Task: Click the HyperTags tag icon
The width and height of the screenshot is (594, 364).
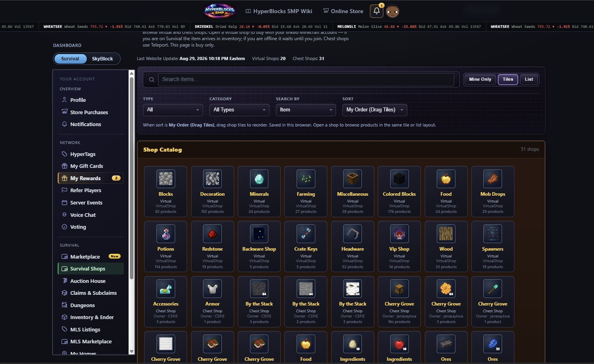Action: (64, 154)
